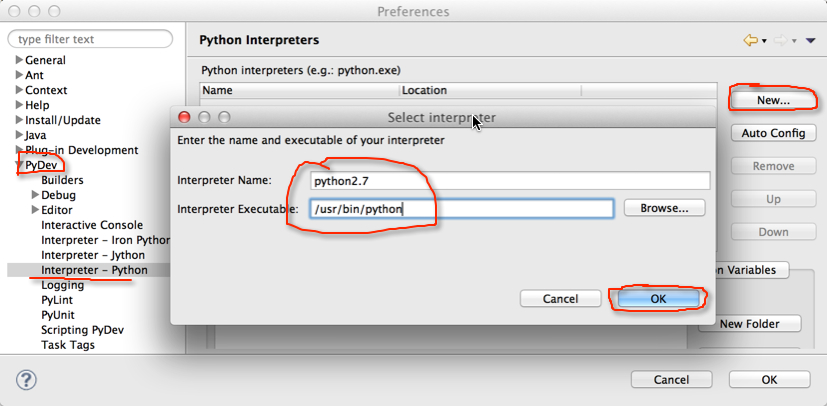This screenshot has width=827, height=406.
Task: Click the yellow back navigation arrow
Action: pyautogui.click(x=751, y=41)
